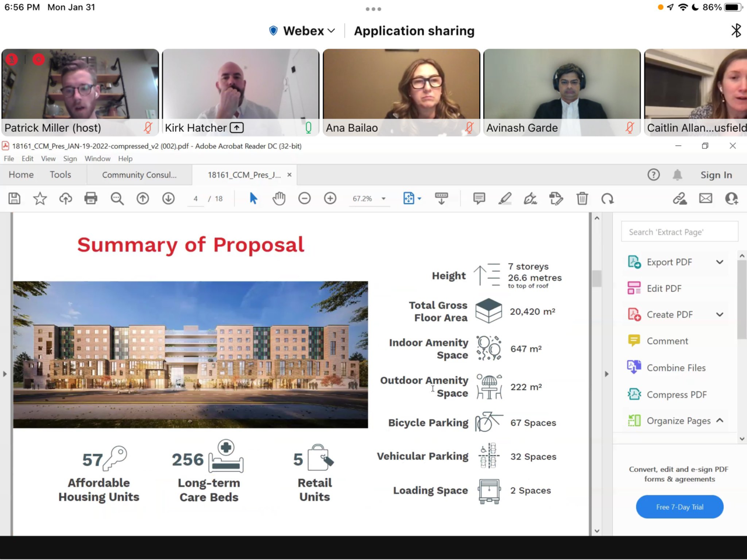
Task: Click the stamp tool icon
Action: 556,198
